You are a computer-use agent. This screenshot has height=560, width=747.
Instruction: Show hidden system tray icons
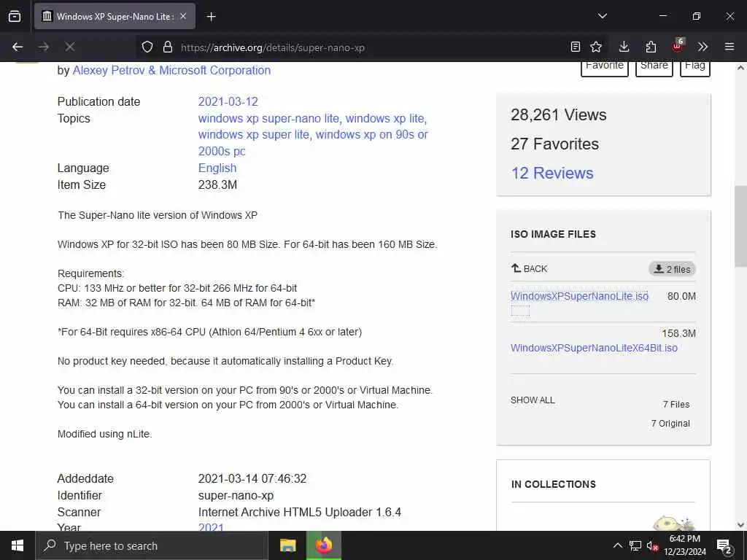pos(617,545)
